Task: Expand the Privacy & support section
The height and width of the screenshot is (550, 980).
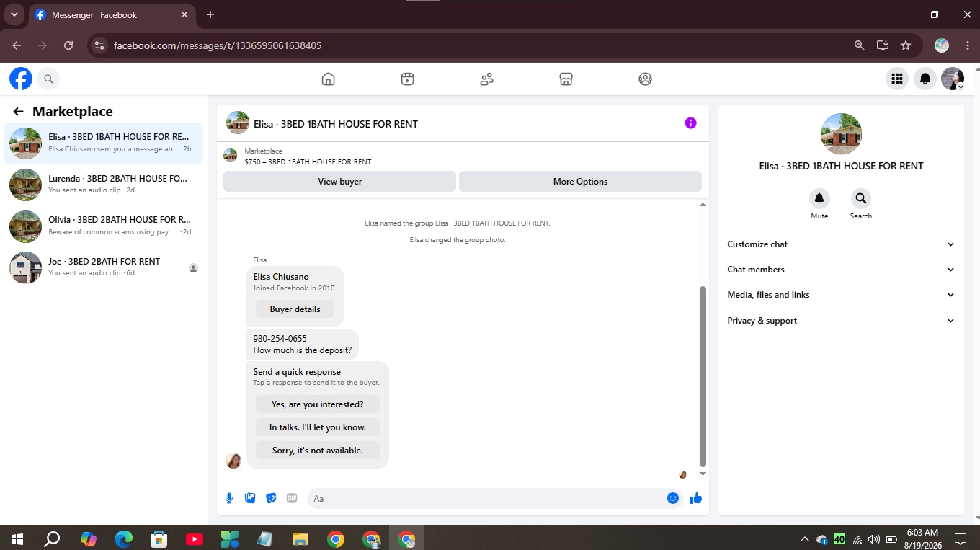Action: 841,321
